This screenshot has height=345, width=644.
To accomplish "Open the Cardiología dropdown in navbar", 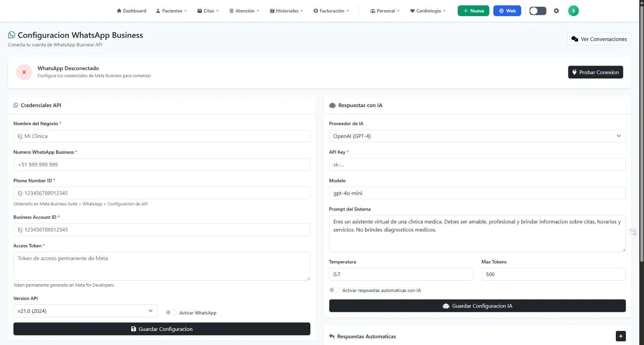I will click(x=428, y=11).
